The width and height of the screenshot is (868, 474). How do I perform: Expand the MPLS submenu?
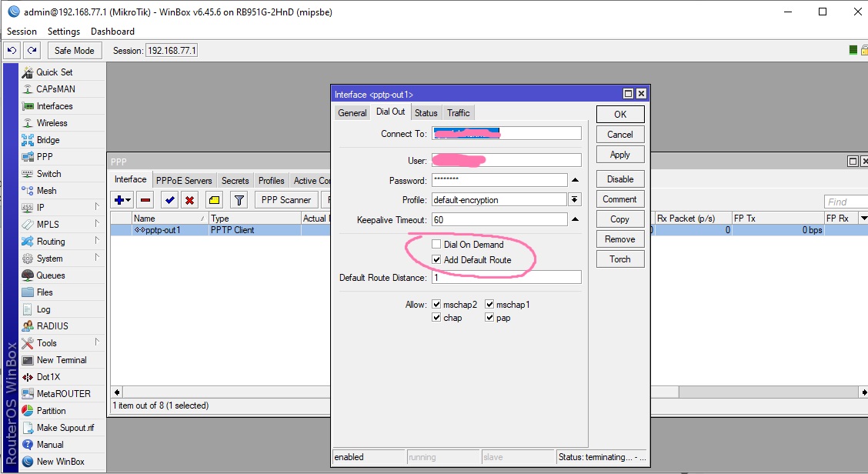tap(97, 224)
